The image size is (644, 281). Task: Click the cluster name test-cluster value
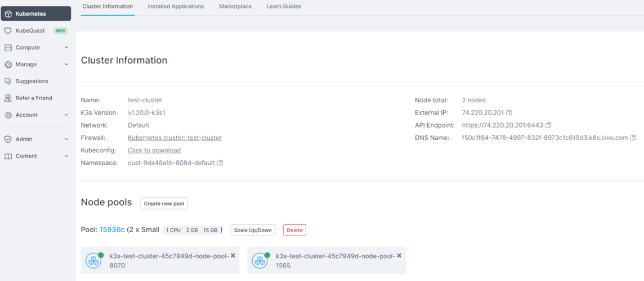coord(145,100)
